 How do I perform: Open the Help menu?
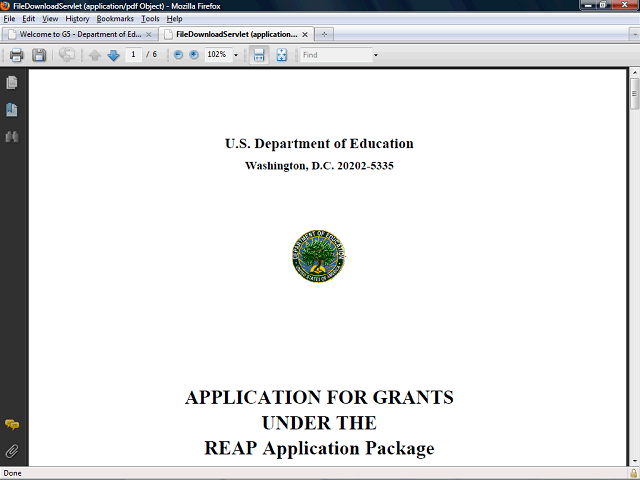(174, 19)
